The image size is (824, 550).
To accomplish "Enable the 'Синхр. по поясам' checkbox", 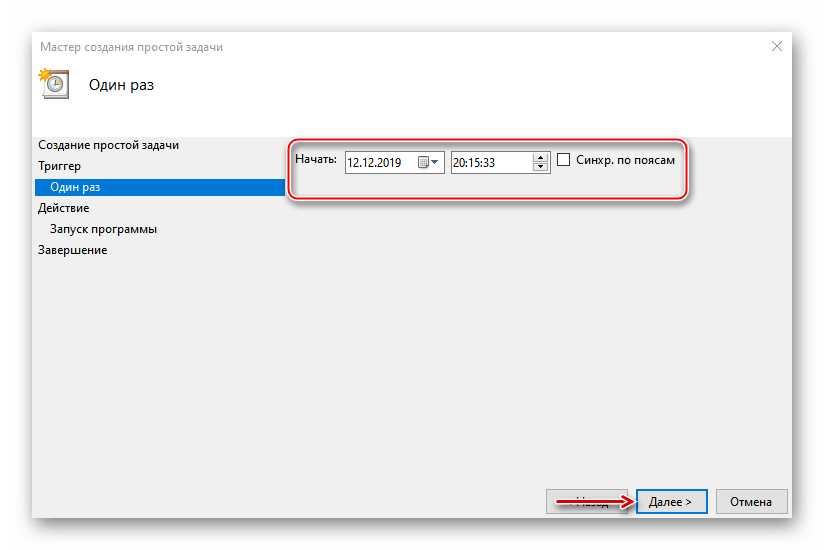I will [565, 160].
